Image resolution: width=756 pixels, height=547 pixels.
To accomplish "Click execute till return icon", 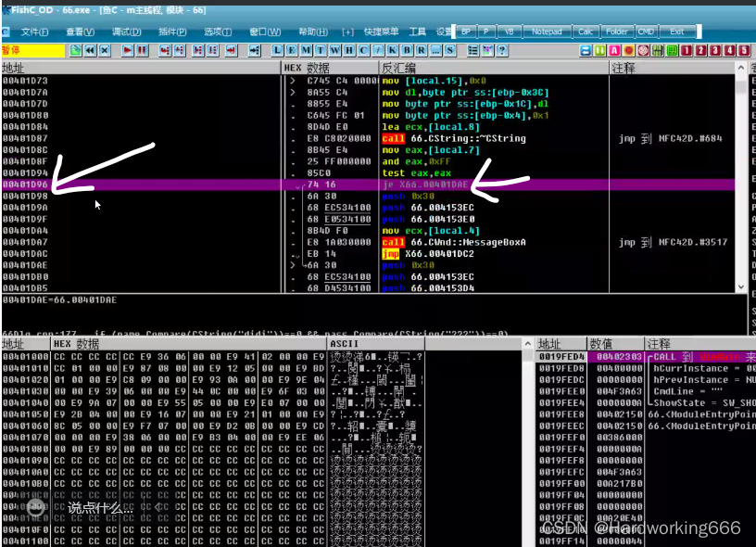I will point(232,51).
